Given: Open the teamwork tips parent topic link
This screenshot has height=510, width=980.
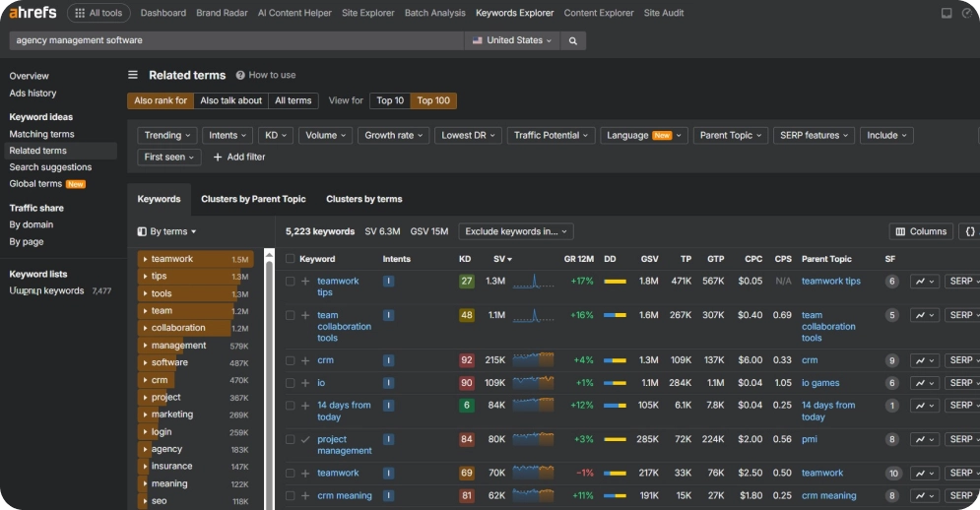Looking at the screenshot, I should (830, 282).
